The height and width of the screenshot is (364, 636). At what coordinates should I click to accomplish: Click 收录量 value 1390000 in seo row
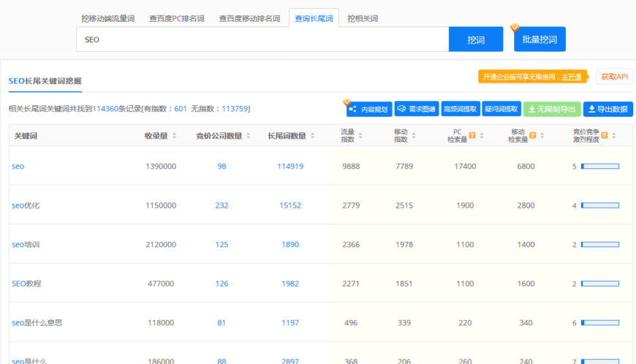pyautogui.click(x=161, y=166)
